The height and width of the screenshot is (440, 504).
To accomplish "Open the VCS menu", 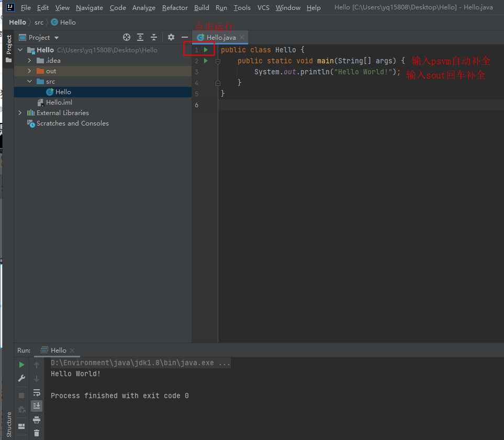I will (263, 7).
